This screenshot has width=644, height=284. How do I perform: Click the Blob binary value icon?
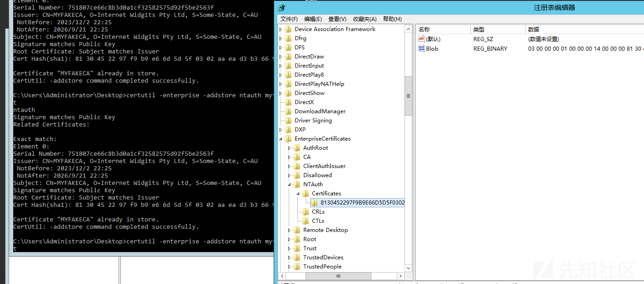(x=421, y=48)
